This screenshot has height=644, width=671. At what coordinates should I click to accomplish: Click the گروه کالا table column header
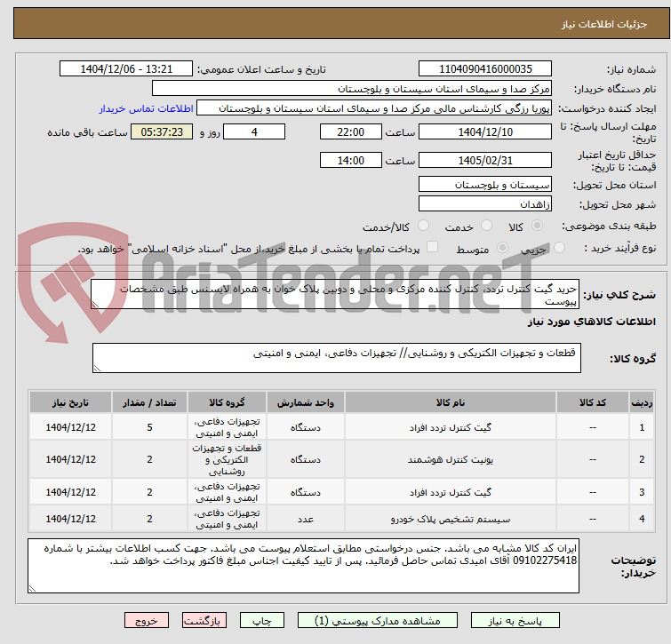pos(227,402)
